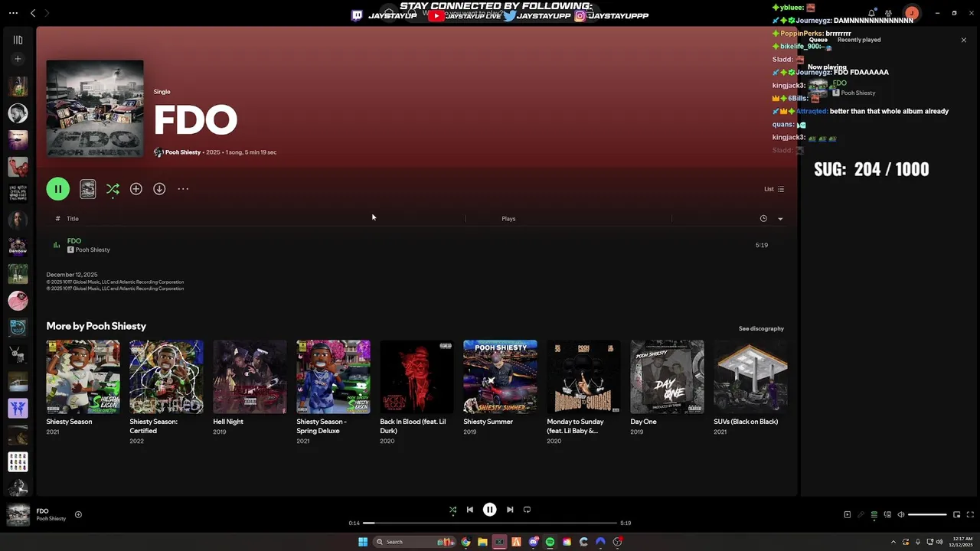The height and width of the screenshot is (551, 980).
Task: Switch to the Queue tab
Action: click(x=818, y=40)
